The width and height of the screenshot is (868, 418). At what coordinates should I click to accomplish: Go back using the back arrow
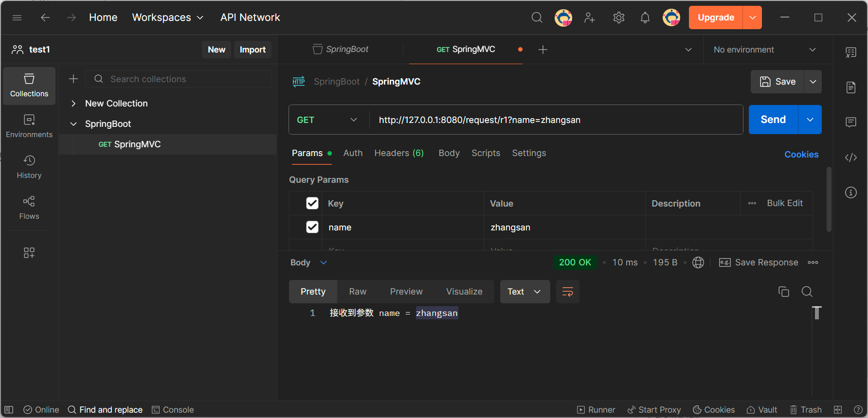click(45, 17)
